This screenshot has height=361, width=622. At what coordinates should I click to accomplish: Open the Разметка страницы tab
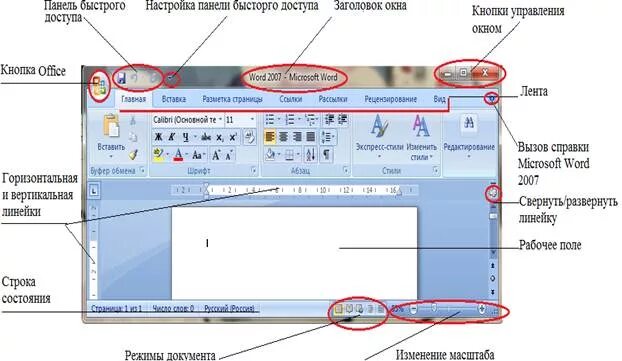click(x=232, y=99)
